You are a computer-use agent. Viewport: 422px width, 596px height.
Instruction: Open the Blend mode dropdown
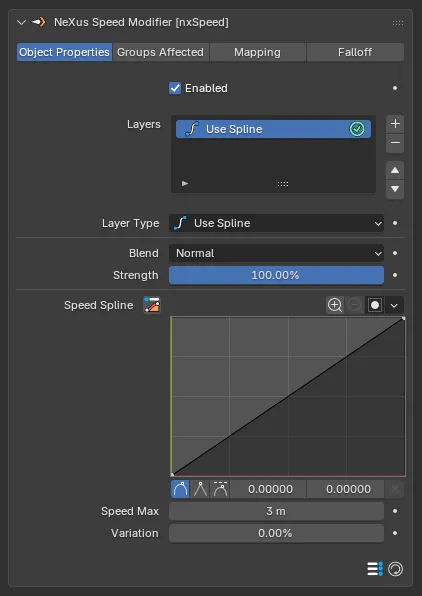point(276,253)
